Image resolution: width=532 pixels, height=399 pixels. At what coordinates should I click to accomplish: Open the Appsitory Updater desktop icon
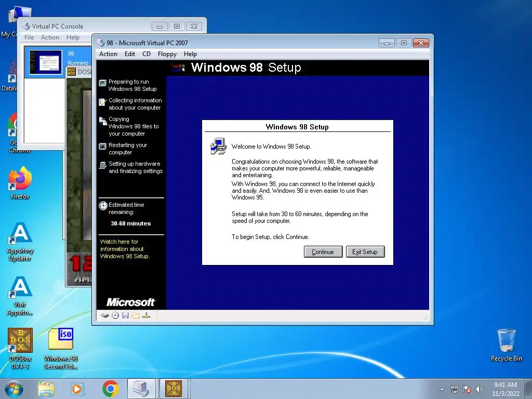pyautogui.click(x=20, y=242)
